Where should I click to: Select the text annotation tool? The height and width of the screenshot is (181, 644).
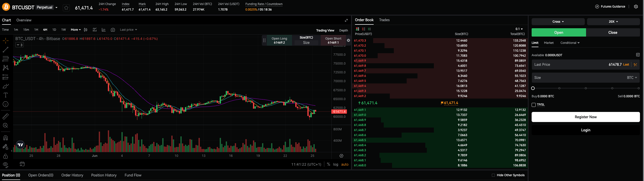point(6,95)
